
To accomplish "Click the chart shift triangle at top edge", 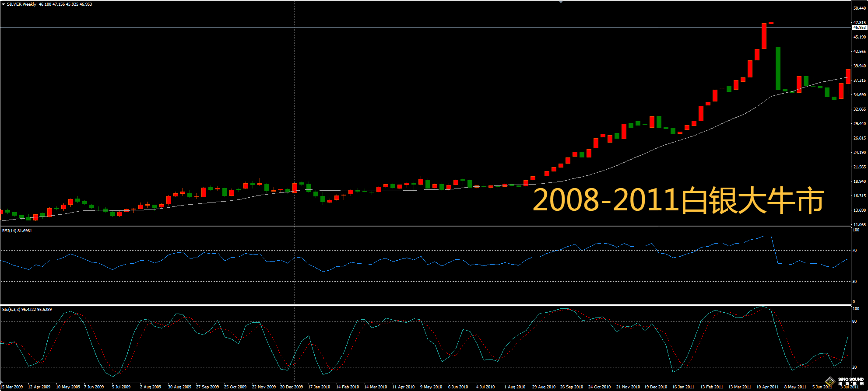I will point(561,2).
